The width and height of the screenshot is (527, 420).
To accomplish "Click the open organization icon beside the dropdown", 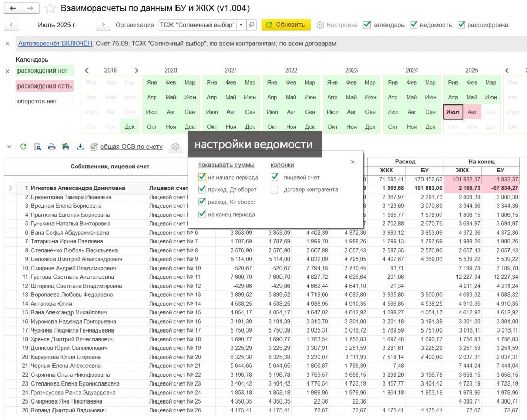I will (251, 25).
